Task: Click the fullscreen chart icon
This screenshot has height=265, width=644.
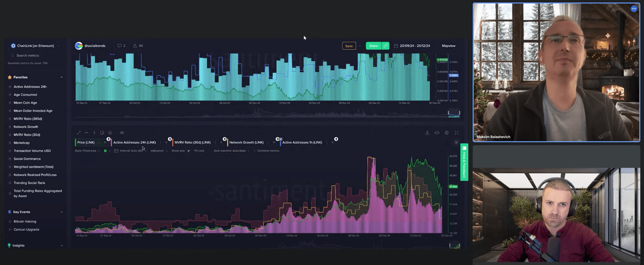Action: [x=457, y=133]
